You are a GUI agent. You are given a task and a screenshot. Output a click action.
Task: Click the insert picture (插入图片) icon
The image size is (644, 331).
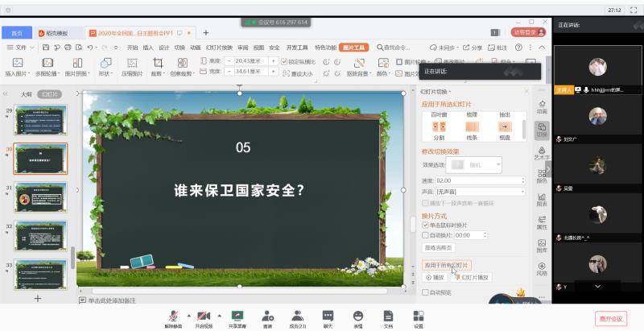(x=17, y=63)
